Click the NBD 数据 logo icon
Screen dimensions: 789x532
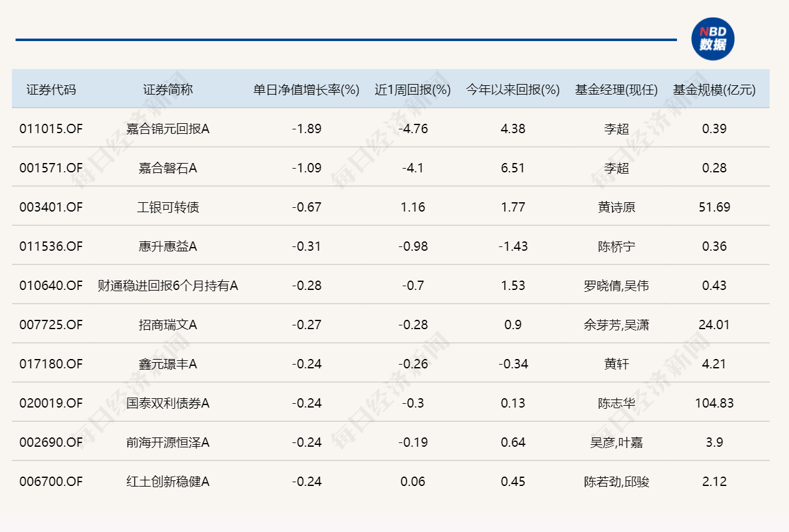coord(713,39)
